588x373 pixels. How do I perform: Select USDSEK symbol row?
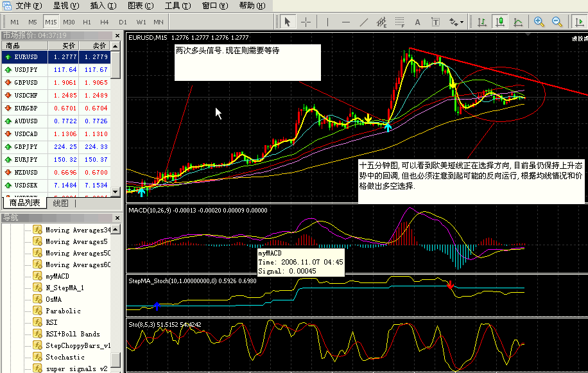tap(56, 185)
